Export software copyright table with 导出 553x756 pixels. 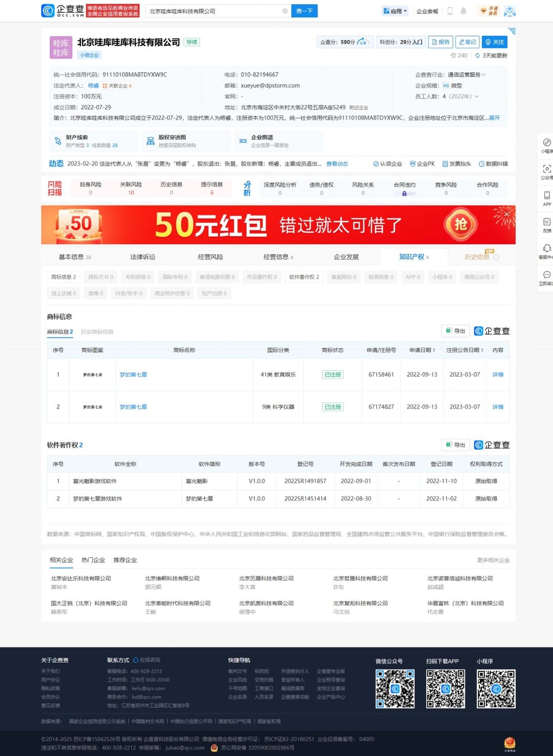[456, 445]
